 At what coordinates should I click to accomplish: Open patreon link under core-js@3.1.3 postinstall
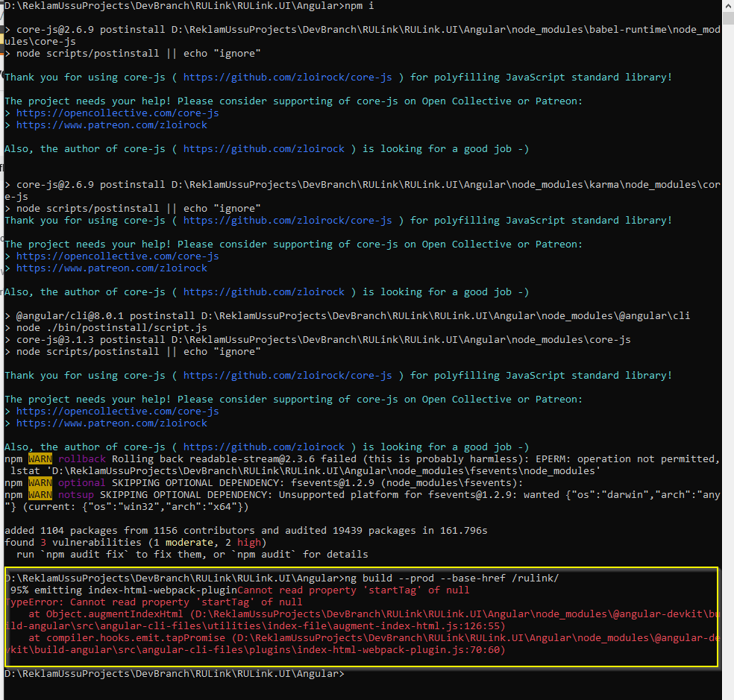pyautogui.click(x=111, y=423)
